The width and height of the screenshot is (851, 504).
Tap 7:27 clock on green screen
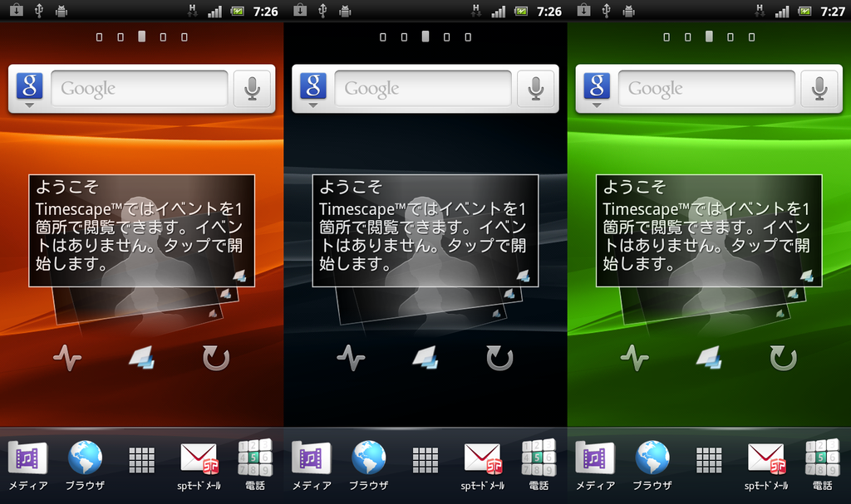pyautogui.click(x=833, y=12)
